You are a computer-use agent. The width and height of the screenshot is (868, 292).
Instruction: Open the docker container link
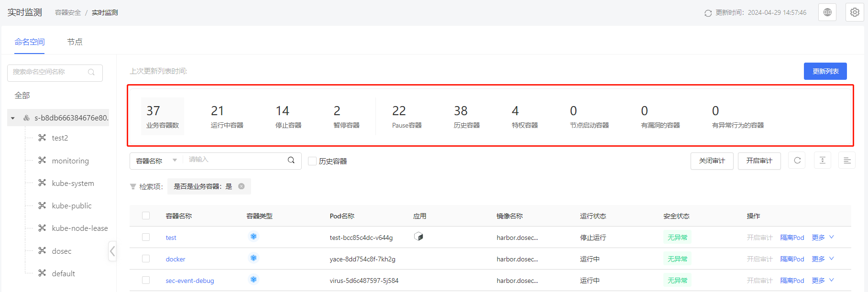[x=176, y=259]
